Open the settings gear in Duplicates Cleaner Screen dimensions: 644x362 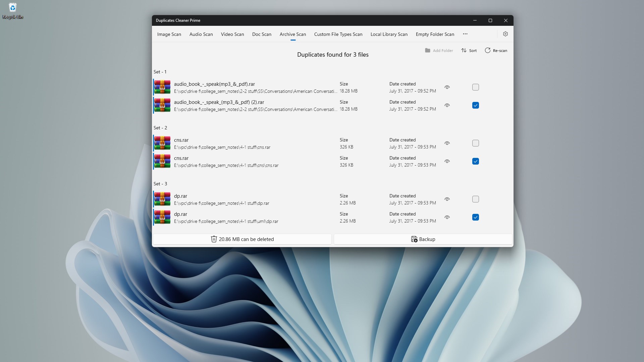click(x=505, y=34)
